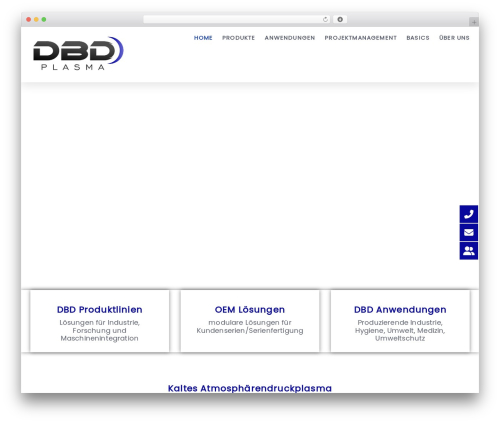The height and width of the screenshot is (423, 500).
Task: Open the OEM Lösungen heading link
Action: tap(250, 310)
